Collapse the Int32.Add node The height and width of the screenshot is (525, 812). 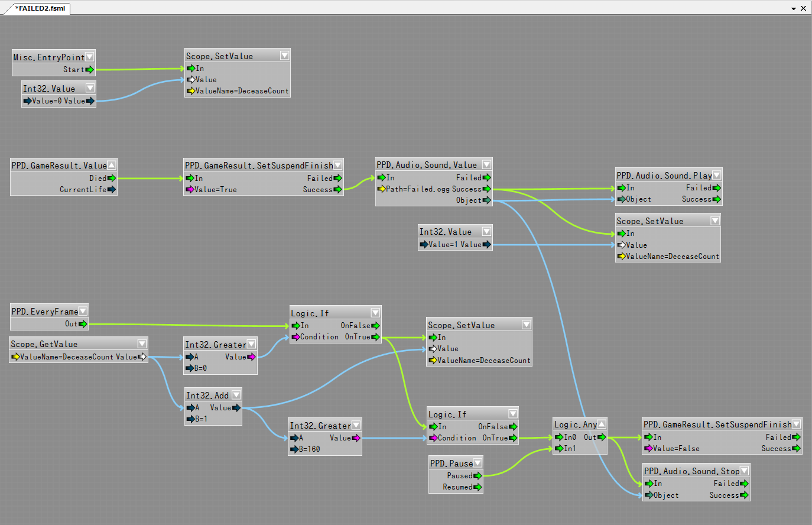[x=236, y=395]
